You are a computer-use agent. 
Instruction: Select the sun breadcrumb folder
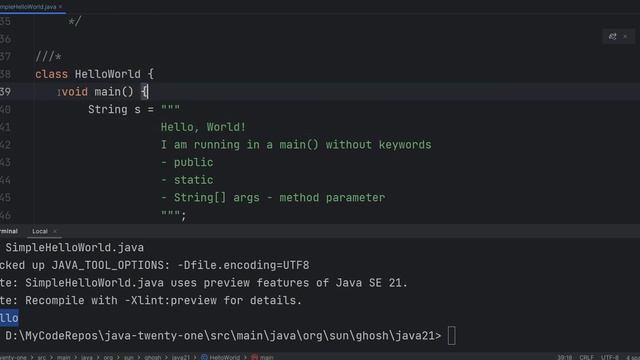[x=129, y=357]
